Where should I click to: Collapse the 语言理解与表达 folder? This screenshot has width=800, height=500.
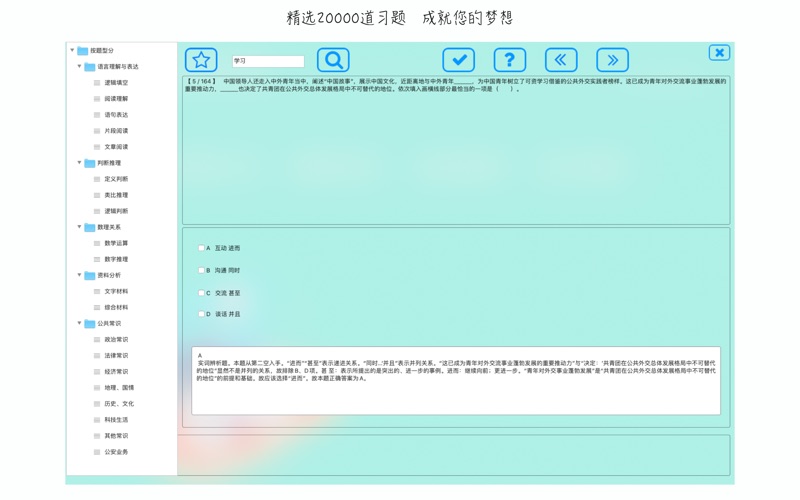coord(79,66)
